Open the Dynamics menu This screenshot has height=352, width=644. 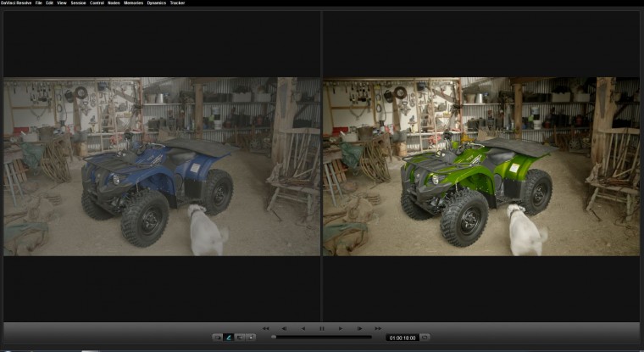click(x=157, y=3)
